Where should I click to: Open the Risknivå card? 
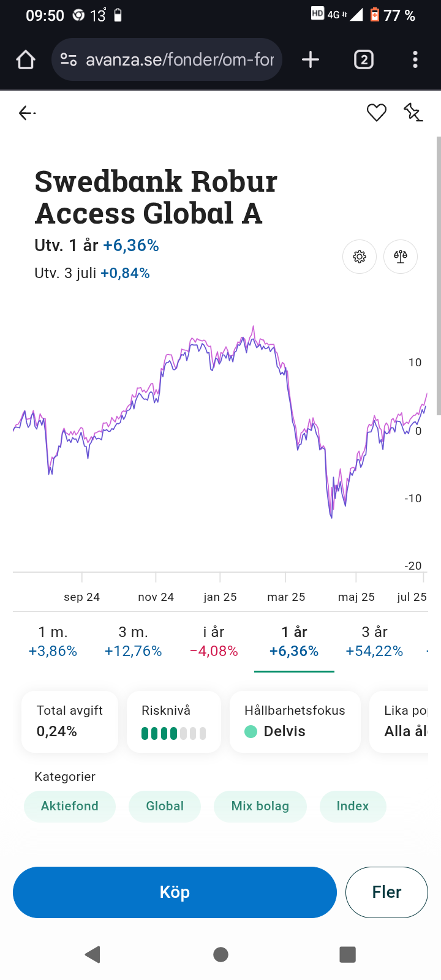[173, 722]
